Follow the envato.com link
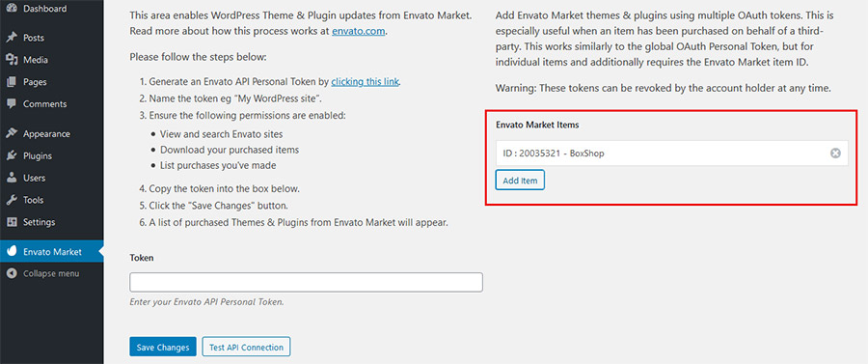This screenshot has width=868, height=364. tap(358, 32)
